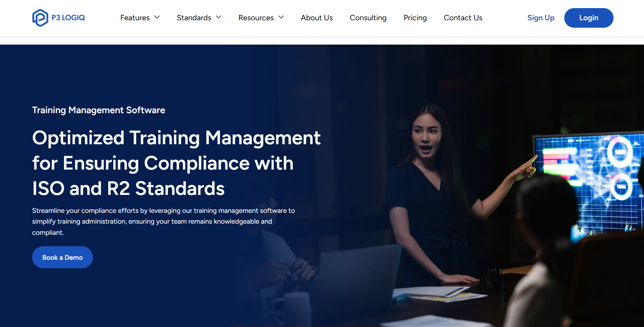Click the P3 LOGIQ brand text
The image size is (644, 327).
(x=68, y=18)
